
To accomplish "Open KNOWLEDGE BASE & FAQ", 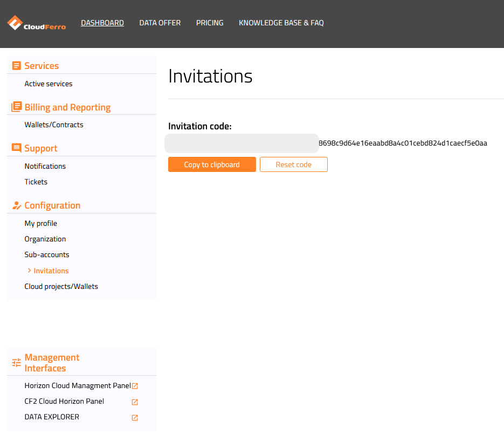I will tap(281, 23).
